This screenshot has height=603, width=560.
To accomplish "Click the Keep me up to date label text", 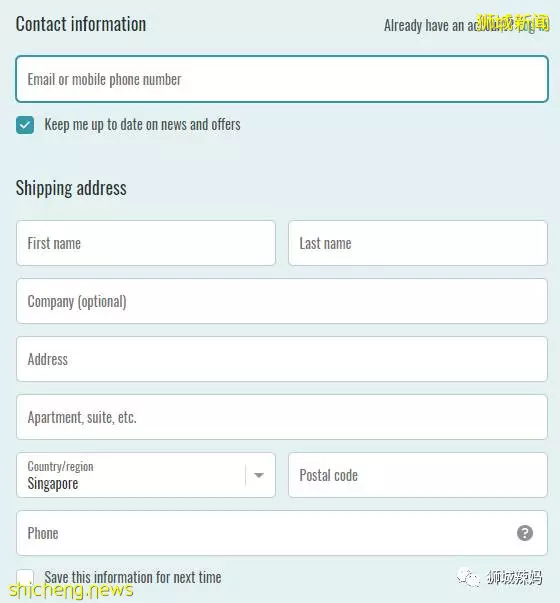I will 142,125.
